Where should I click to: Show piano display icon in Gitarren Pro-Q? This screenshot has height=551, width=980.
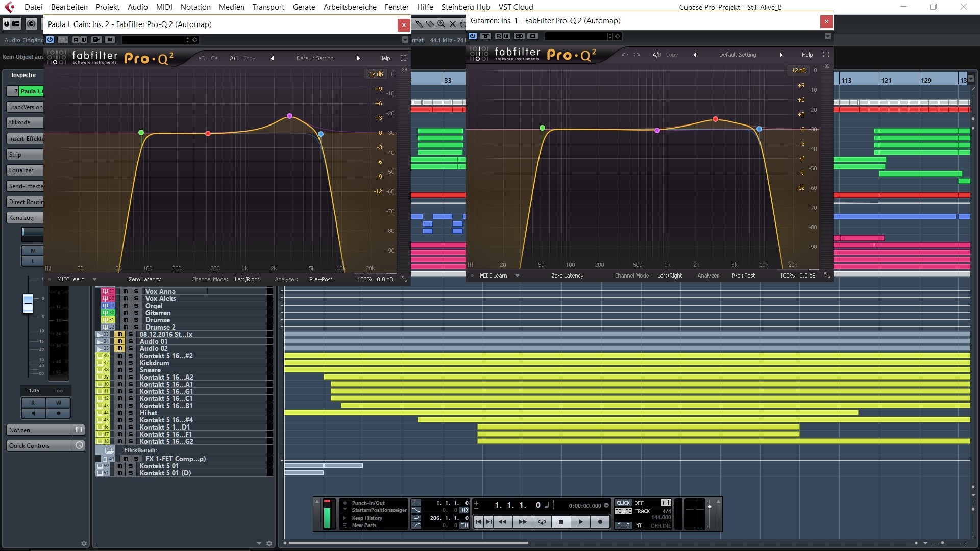470,265
